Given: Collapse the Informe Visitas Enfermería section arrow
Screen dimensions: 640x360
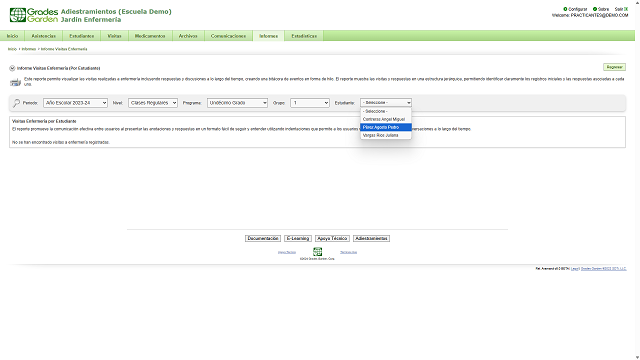Looking at the screenshot, I should [12, 68].
